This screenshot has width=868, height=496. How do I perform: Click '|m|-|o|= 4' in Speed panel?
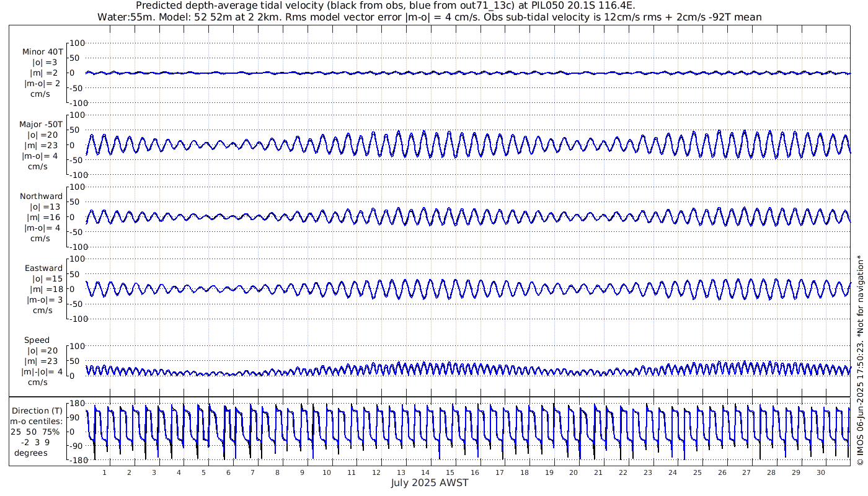click(42, 372)
